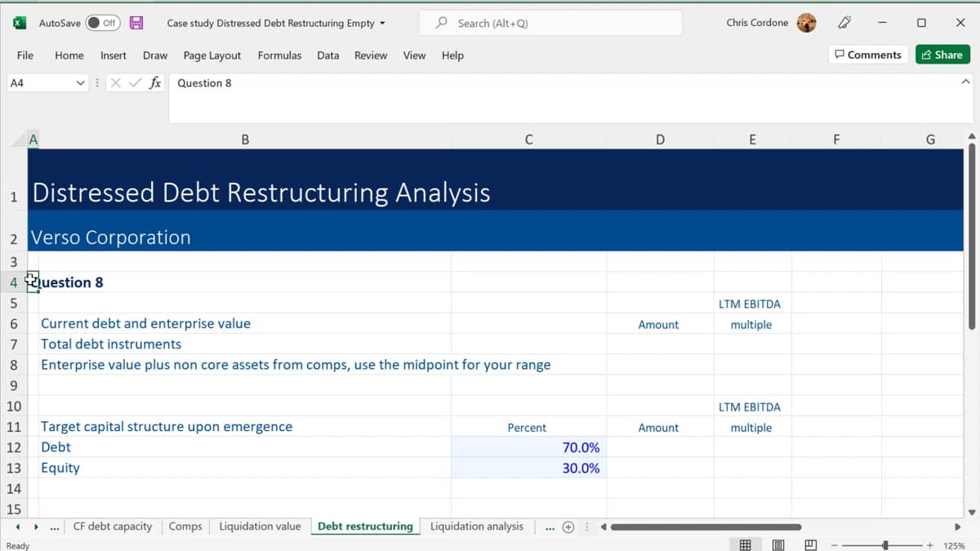Click the Cancel X icon in formula bar
Image resolution: width=980 pixels, height=551 pixels.
pyautogui.click(x=116, y=82)
